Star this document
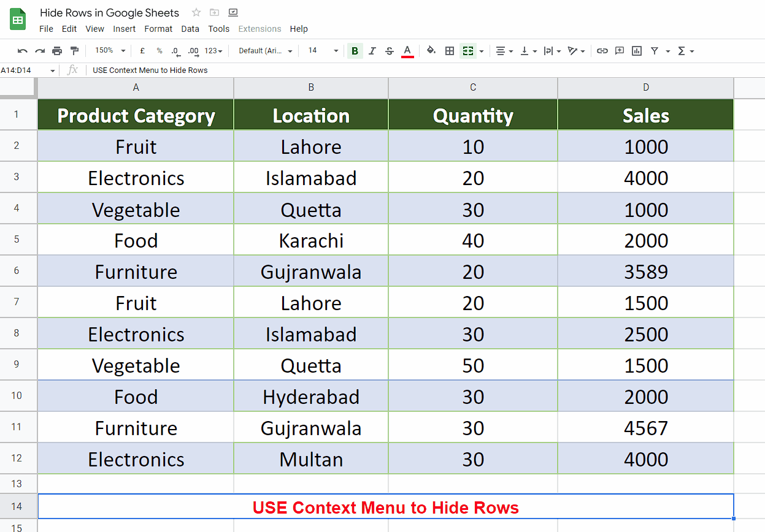The width and height of the screenshot is (765, 532). coord(196,12)
